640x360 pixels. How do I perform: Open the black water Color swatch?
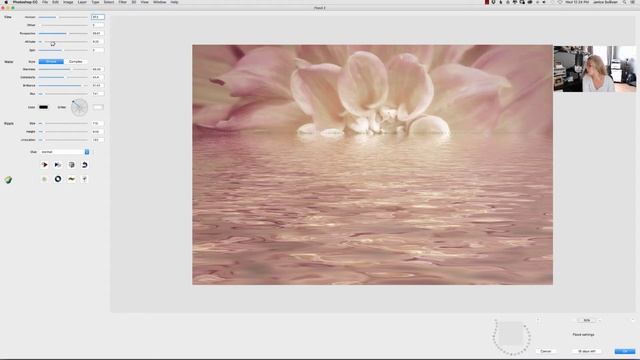click(x=43, y=107)
